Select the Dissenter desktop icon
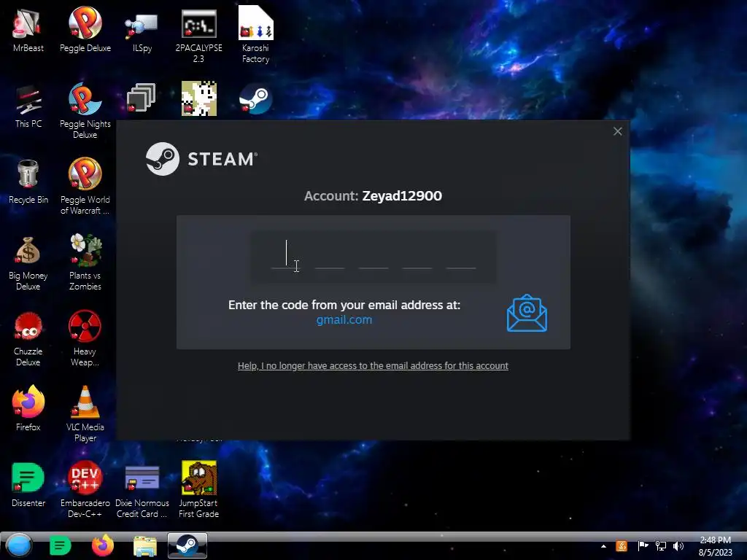This screenshot has height=560, width=747. coord(28,484)
